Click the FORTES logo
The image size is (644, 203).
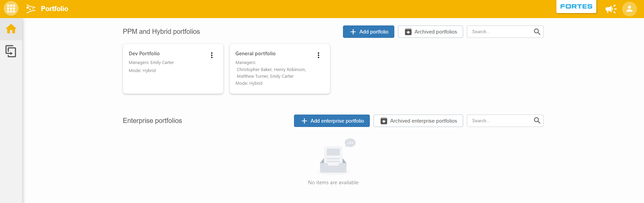[x=576, y=6]
